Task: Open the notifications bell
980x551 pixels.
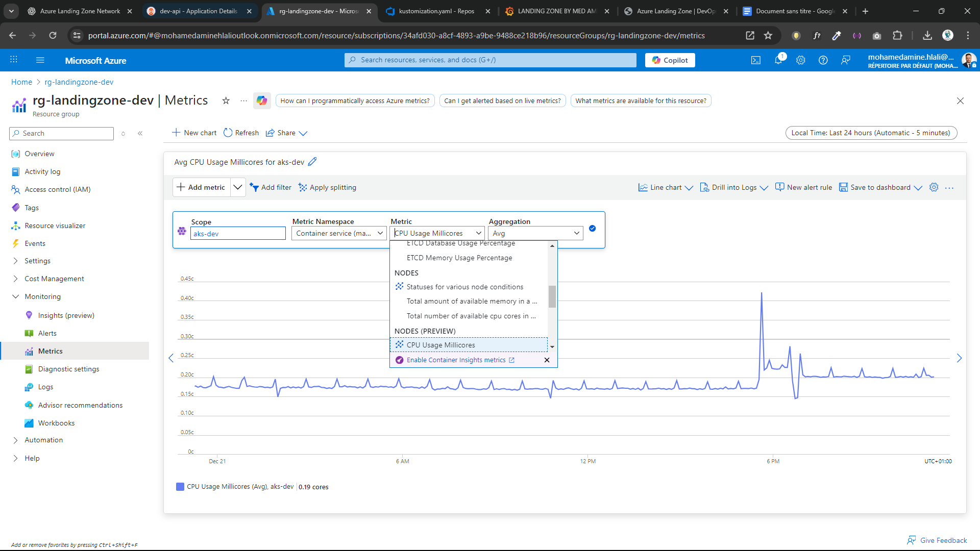Action: (x=778, y=60)
